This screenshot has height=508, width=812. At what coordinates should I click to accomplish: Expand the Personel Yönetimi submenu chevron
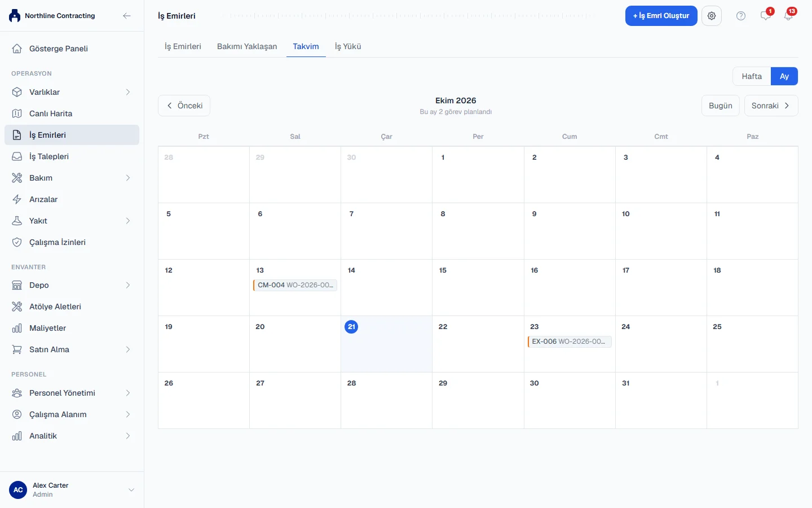[128, 393]
